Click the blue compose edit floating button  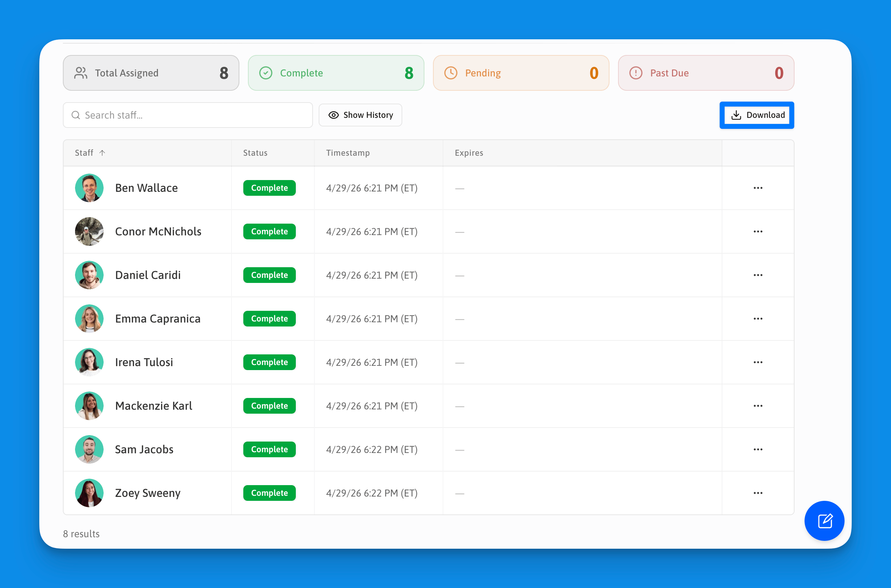[824, 520]
